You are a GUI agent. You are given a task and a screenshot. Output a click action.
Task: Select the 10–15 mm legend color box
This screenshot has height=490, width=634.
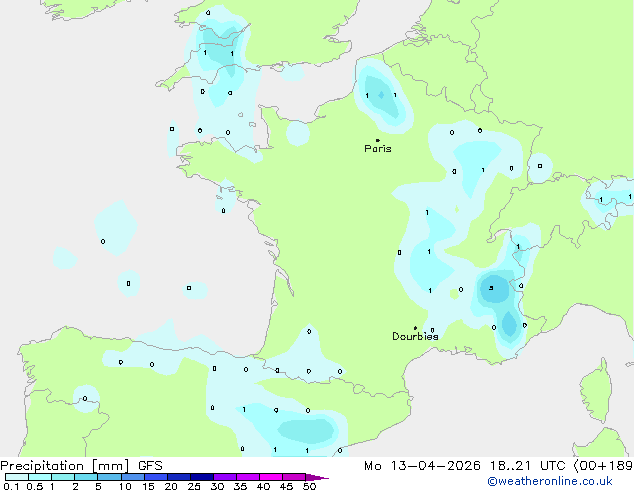(x=132, y=477)
